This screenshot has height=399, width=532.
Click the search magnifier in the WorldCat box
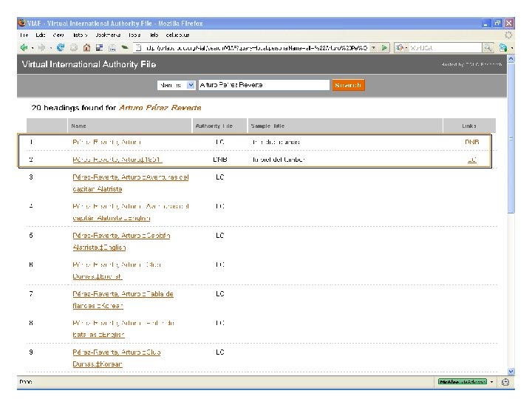(488, 48)
